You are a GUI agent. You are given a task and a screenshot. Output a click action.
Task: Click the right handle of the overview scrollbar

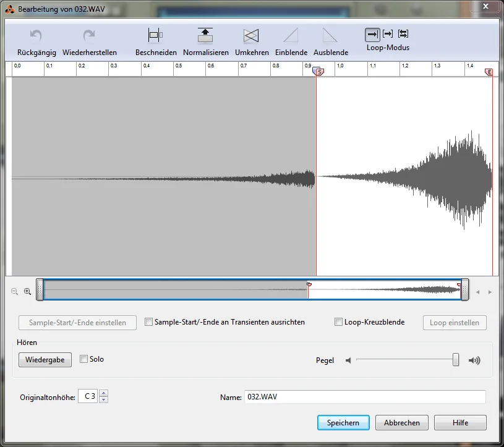click(x=465, y=289)
